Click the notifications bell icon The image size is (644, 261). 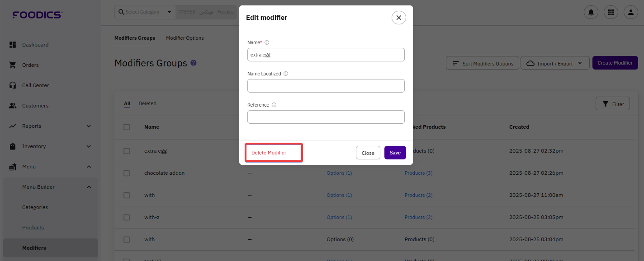click(591, 12)
